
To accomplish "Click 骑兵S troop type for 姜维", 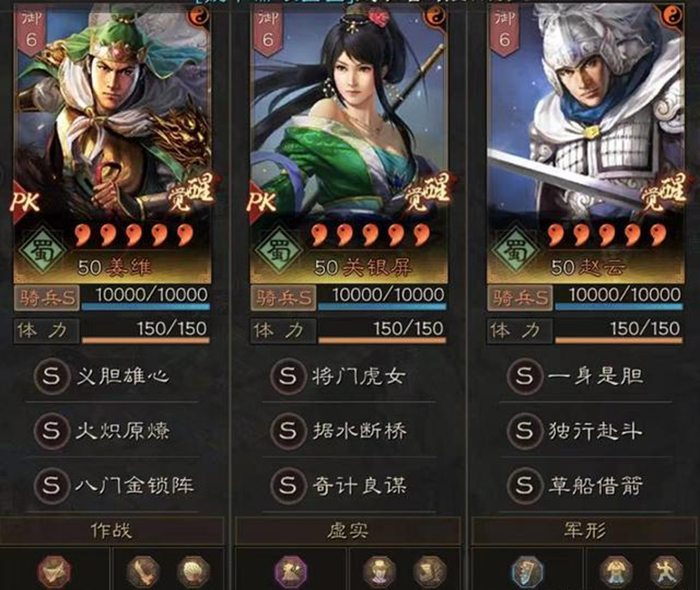I will coord(46,298).
